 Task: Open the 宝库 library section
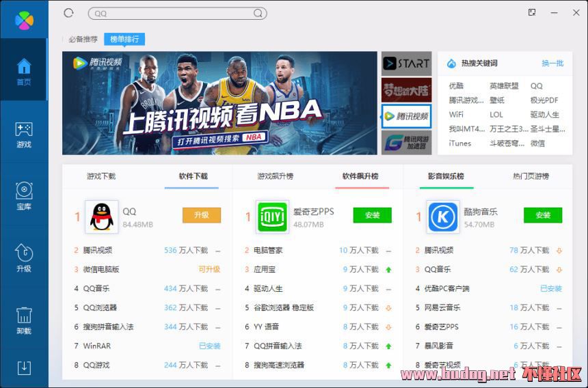pyautogui.click(x=24, y=196)
